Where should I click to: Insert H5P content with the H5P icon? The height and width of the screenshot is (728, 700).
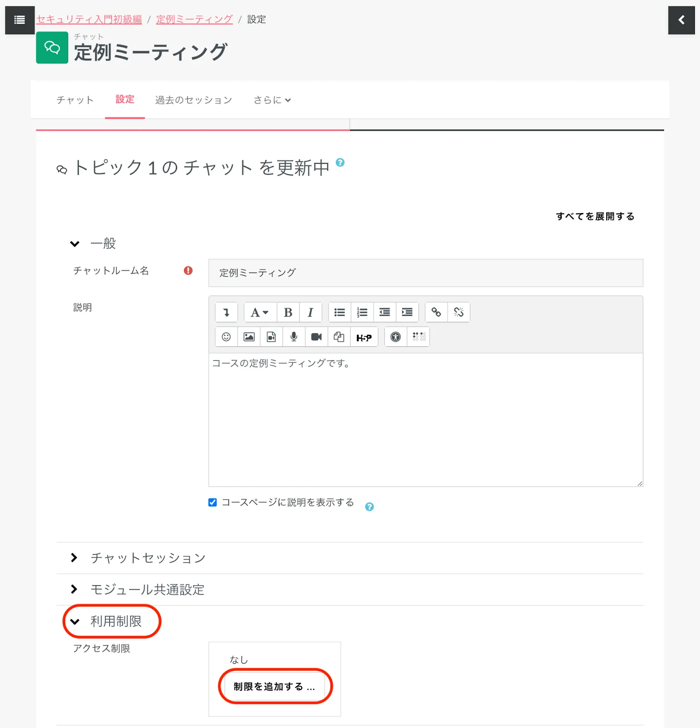tap(364, 337)
